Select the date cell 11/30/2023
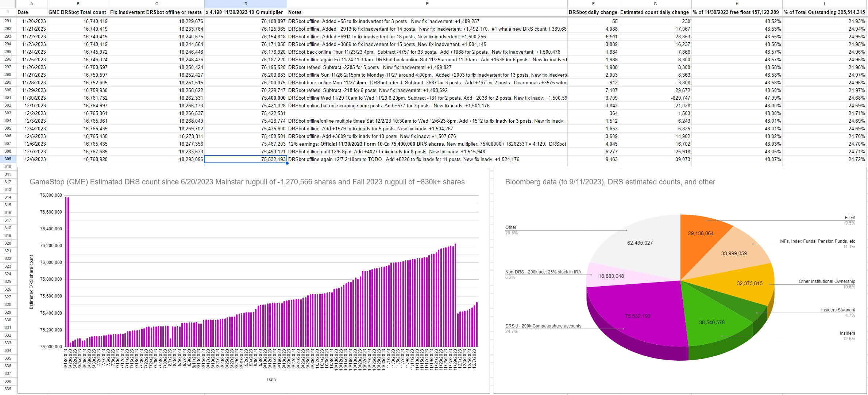The image size is (868, 395). coord(32,98)
